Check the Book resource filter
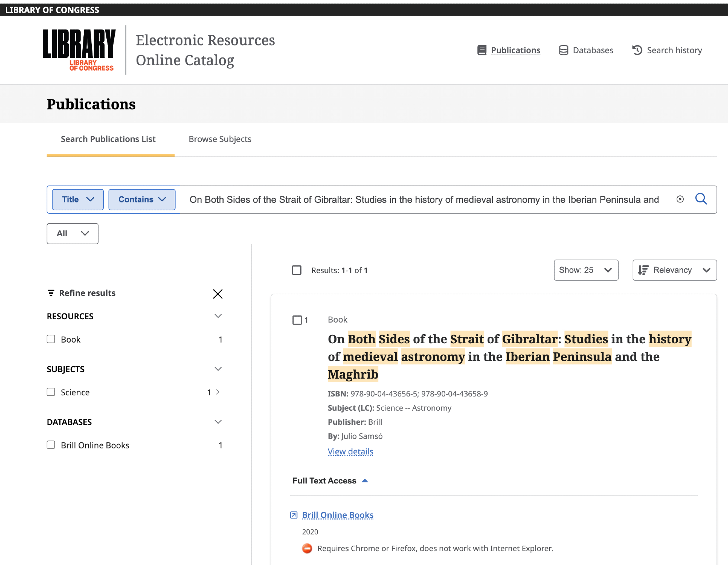The width and height of the screenshot is (728, 565). click(x=51, y=339)
